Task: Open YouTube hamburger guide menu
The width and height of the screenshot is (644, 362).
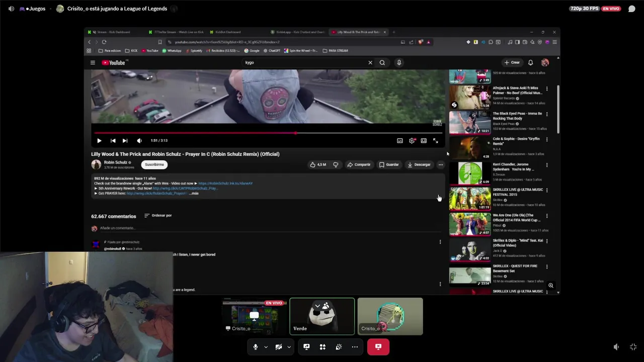Action: click(93, 63)
